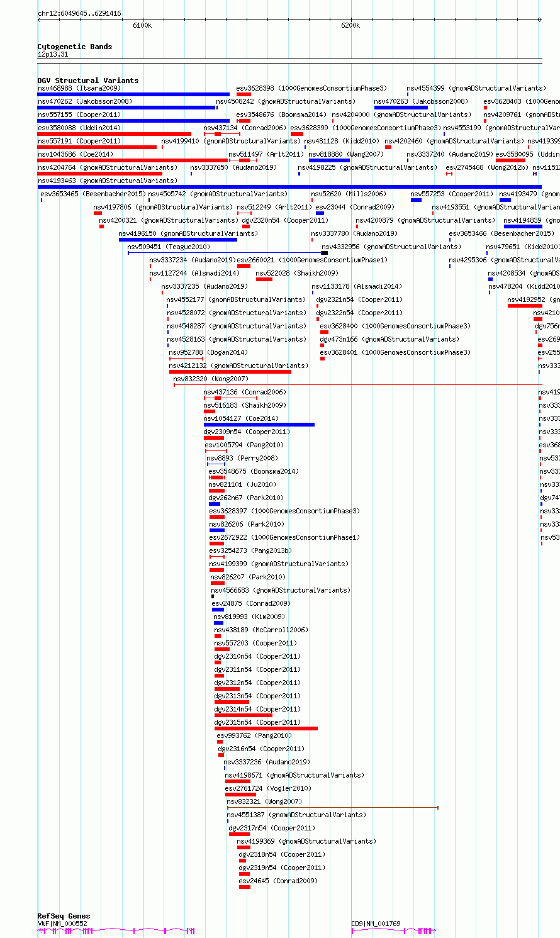Click the esv2660021 1000GenomesConsortiumPhase1 label
The height and width of the screenshot is (938, 560).
[x=312, y=260]
